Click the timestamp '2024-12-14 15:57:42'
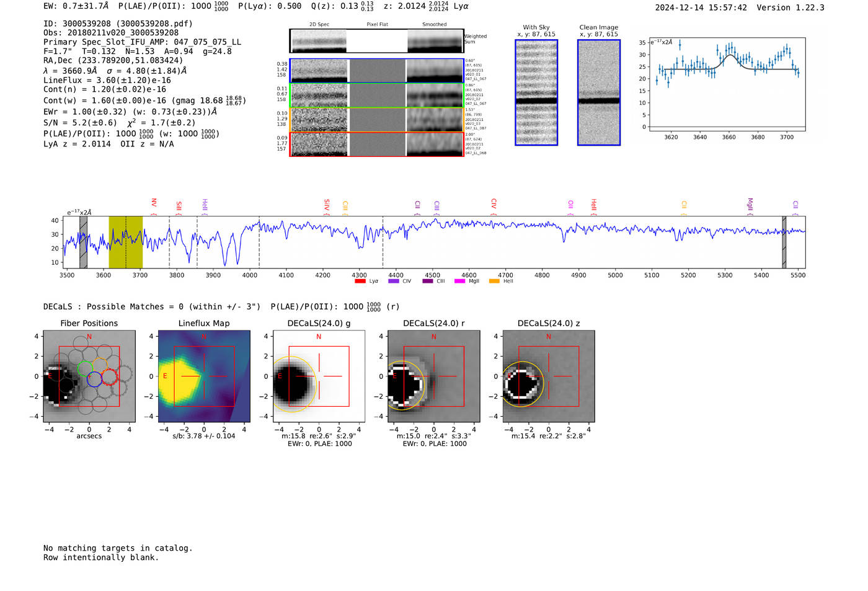The width and height of the screenshot is (868, 591). tap(701, 7)
